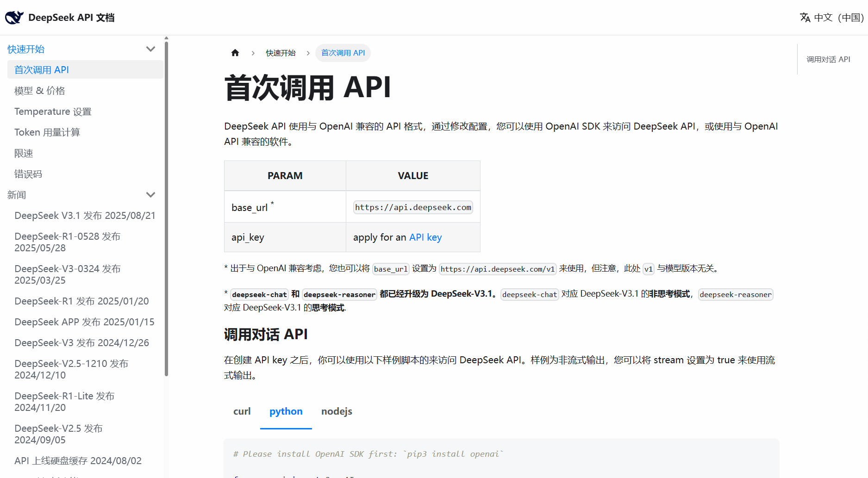Click the DeepSeek whale logo
This screenshot has width=868, height=478.
pyautogui.click(x=14, y=18)
